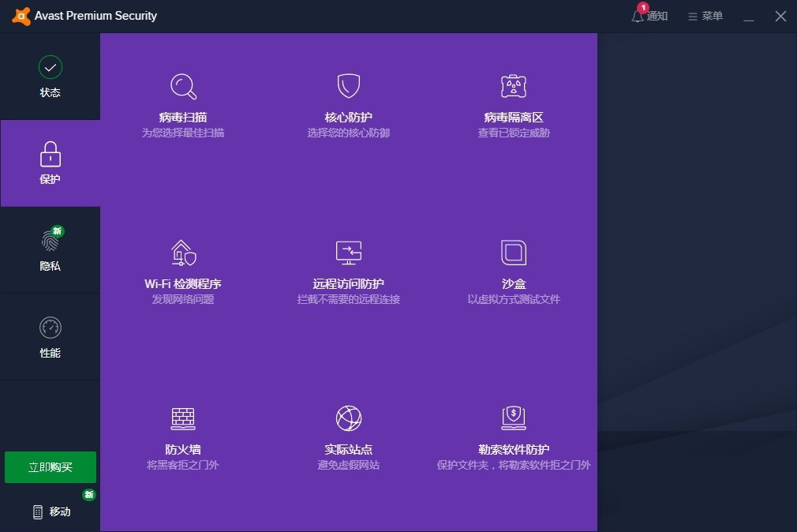Screen dimensions: 797x532
Task: Open the 隐私 (Privacy) section
Action: [50, 250]
